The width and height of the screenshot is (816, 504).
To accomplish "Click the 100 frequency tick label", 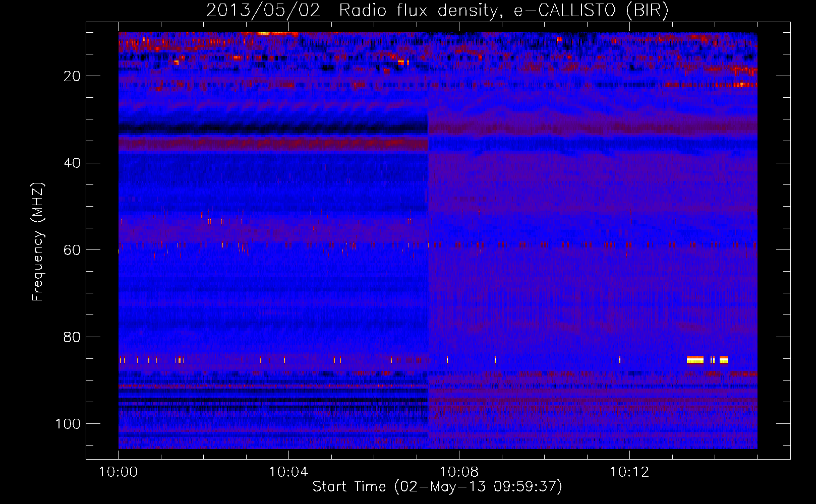I will point(68,424).
